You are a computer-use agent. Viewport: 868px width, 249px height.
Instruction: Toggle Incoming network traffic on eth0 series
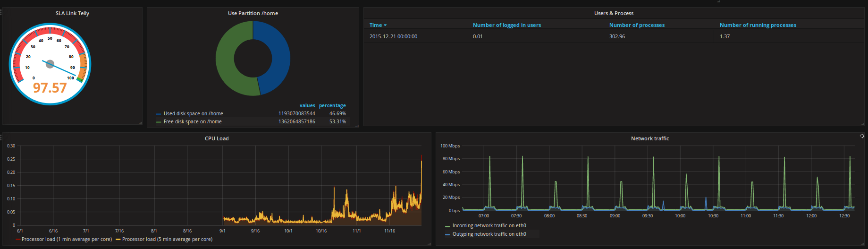[489, 226]
